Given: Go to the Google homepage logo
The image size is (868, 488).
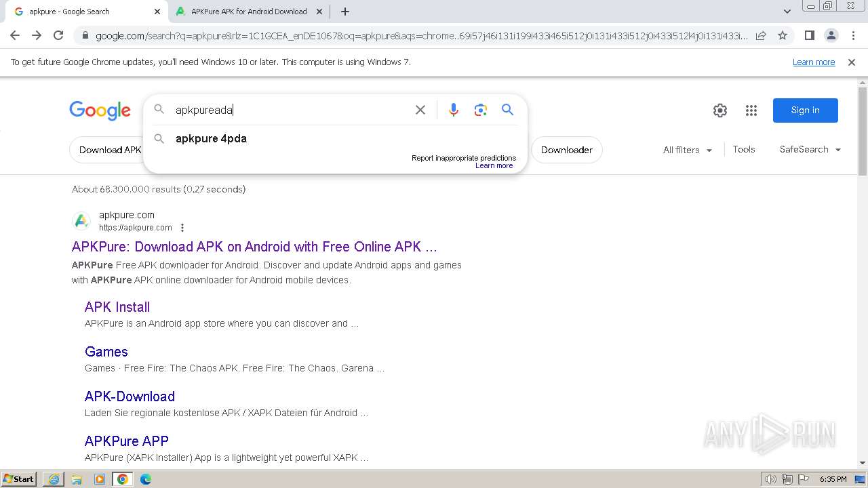Looking at the screenshot, I should [100, 110].
